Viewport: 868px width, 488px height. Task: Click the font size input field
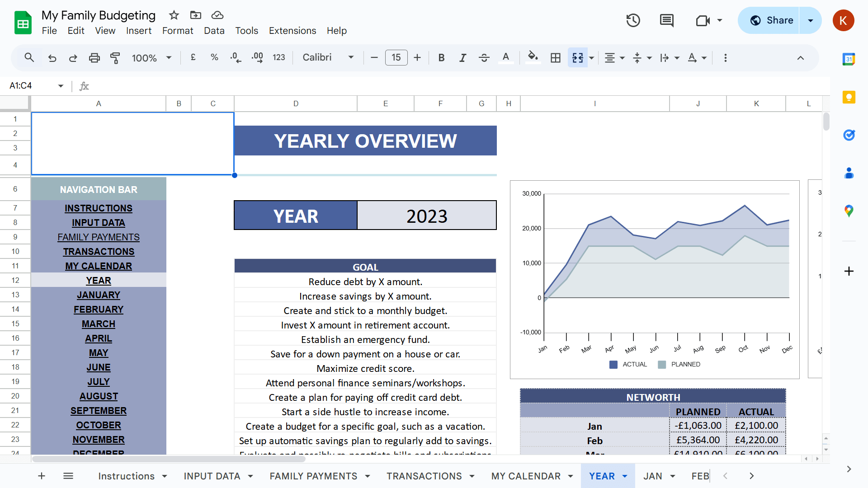[396, 57]
